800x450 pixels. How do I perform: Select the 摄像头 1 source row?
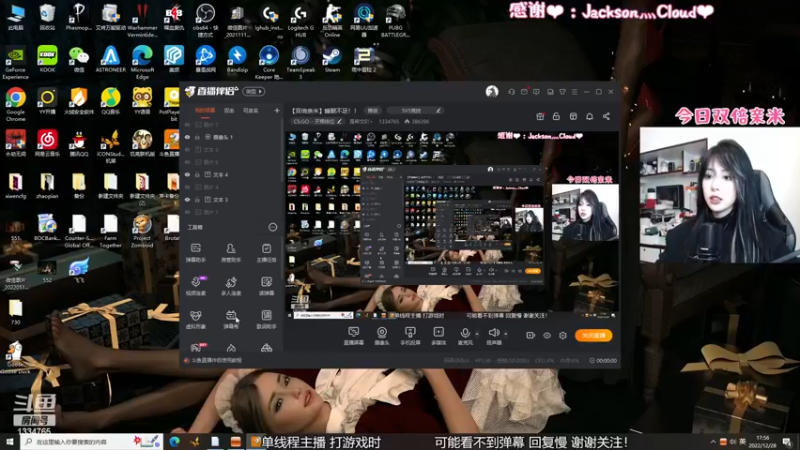232,137
